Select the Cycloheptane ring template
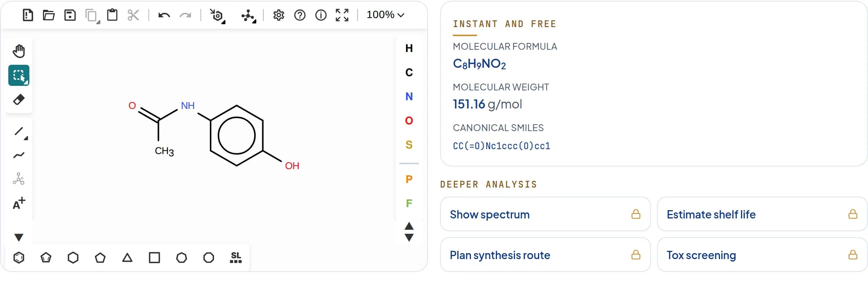 coord(182,258)
